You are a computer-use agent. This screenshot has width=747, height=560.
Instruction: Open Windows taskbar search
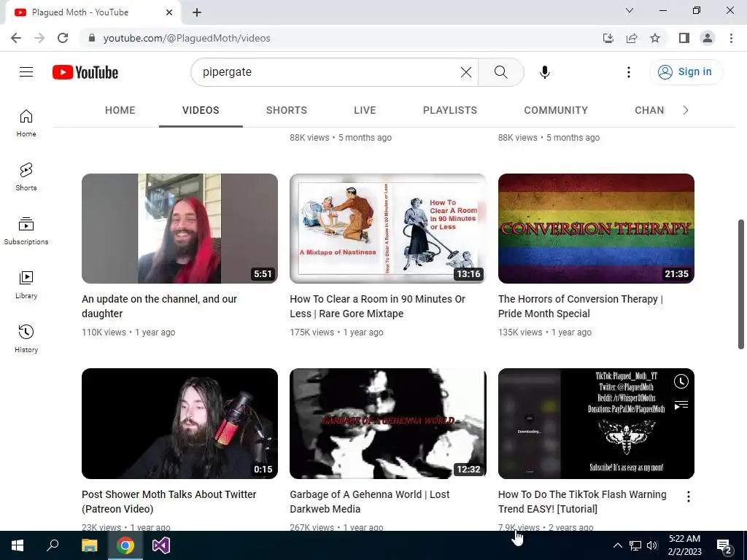click(x=53, y=545)
